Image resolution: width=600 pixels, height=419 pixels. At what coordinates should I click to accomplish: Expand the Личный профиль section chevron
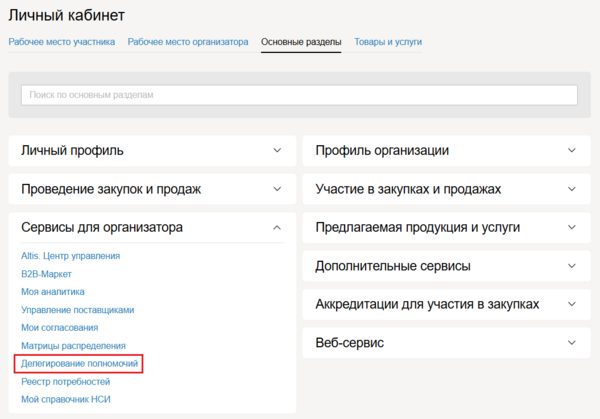[277, 151]
